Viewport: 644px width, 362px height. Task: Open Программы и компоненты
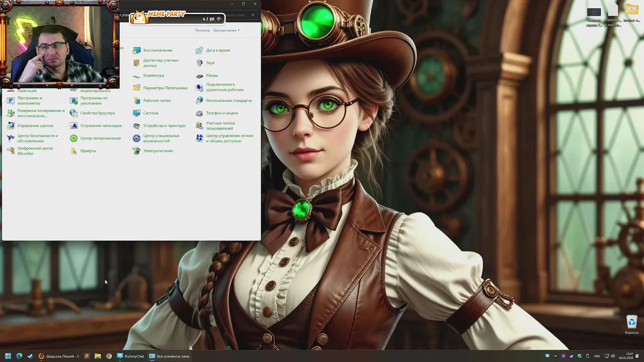(x=25, y=101)
